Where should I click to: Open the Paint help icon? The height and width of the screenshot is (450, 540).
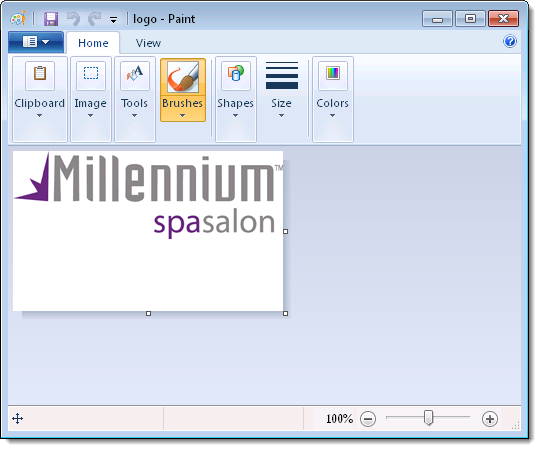510,41
